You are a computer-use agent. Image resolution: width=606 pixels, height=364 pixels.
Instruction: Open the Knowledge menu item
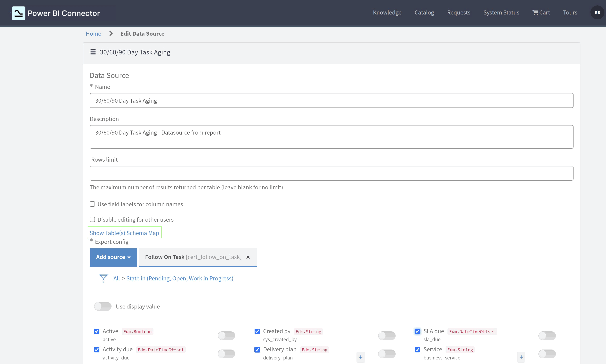[x=387, y=13]
